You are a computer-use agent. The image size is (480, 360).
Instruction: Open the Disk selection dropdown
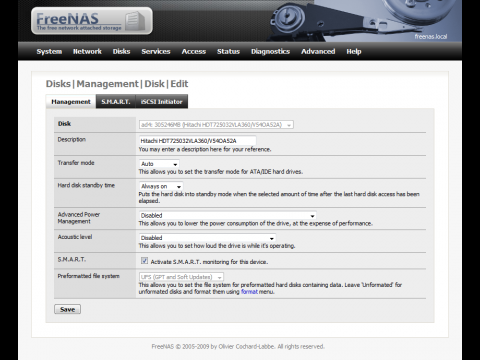point(216,125)
